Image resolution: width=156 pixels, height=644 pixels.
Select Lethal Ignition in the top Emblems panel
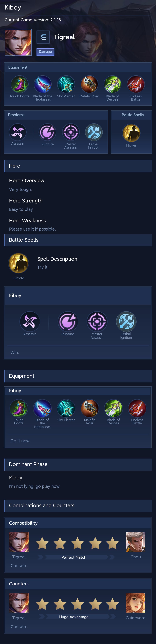(x=94, y=132)
